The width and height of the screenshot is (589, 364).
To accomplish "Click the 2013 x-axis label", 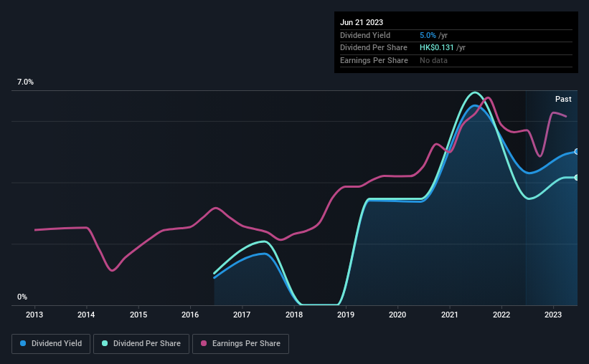I will pos(34,315).
